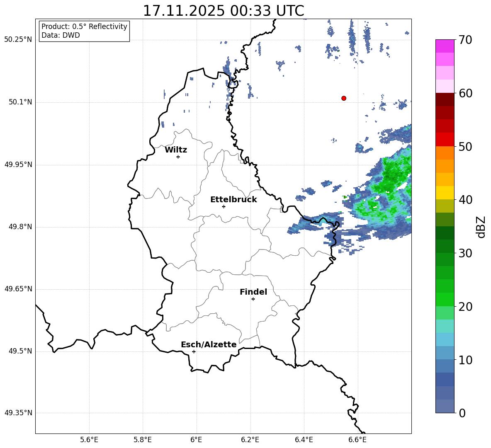Click the 49.95°N latitude label
This screenshot has height=448, width=491.
coord(18,165)
